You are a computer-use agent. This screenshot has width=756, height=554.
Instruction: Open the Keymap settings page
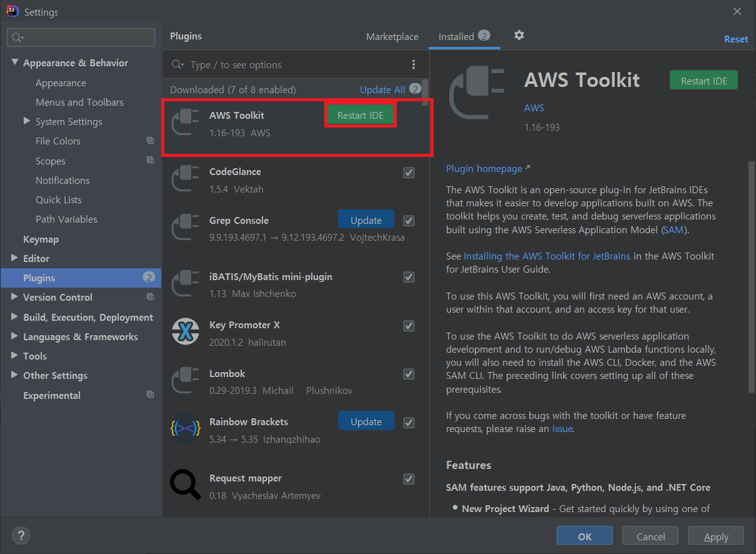[x=41, y=239]
